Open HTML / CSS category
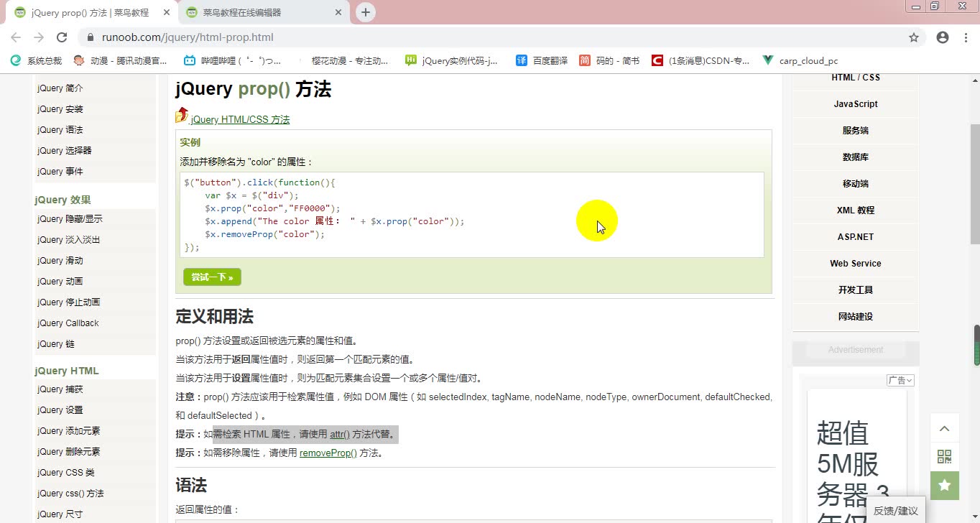Image resolution: width=980 pixels, height=523 pixels. pyautogui.click(x=855, y=78)
